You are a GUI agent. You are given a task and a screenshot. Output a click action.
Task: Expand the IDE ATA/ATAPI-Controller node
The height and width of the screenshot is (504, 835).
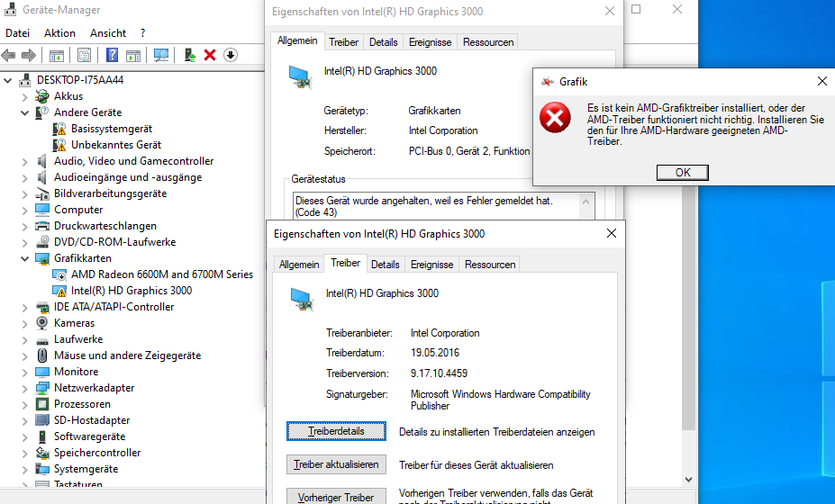(24, 307)
